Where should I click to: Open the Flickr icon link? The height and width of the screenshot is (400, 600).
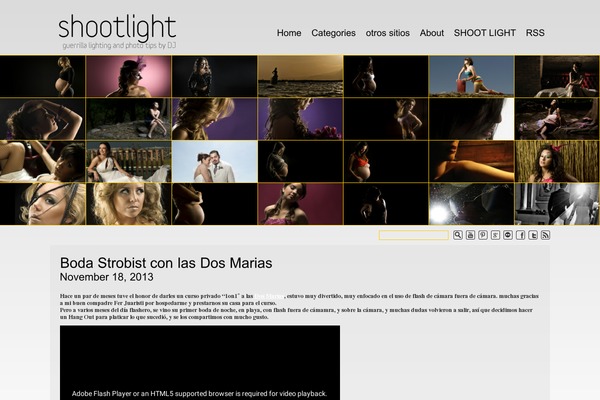[508, 235]
